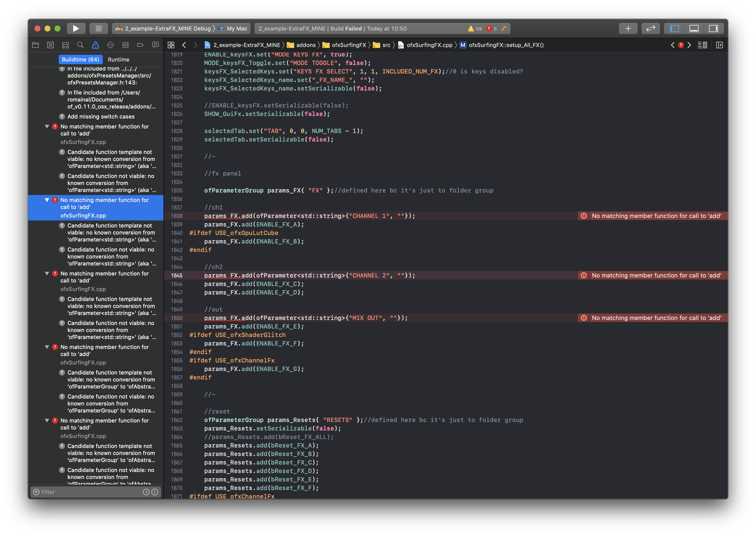
Task: Open related items from the jump bar grid icon
Action: (x=171, y=45)
